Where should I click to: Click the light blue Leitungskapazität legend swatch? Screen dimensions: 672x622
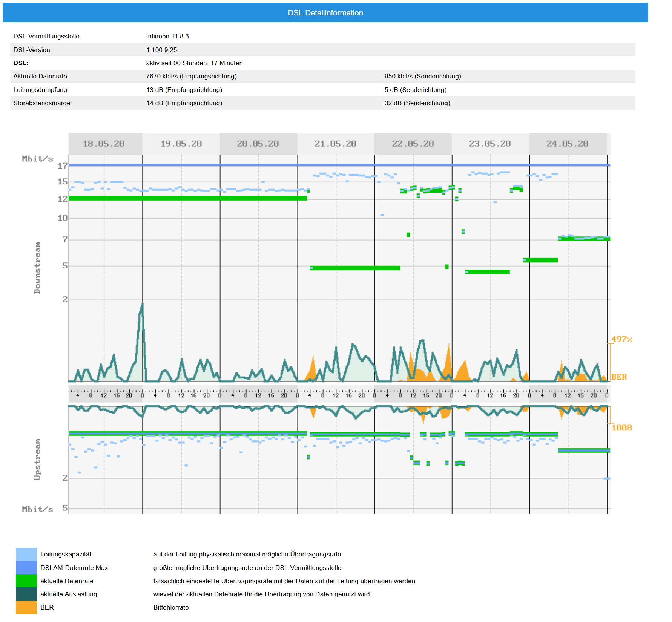(26, 554)
